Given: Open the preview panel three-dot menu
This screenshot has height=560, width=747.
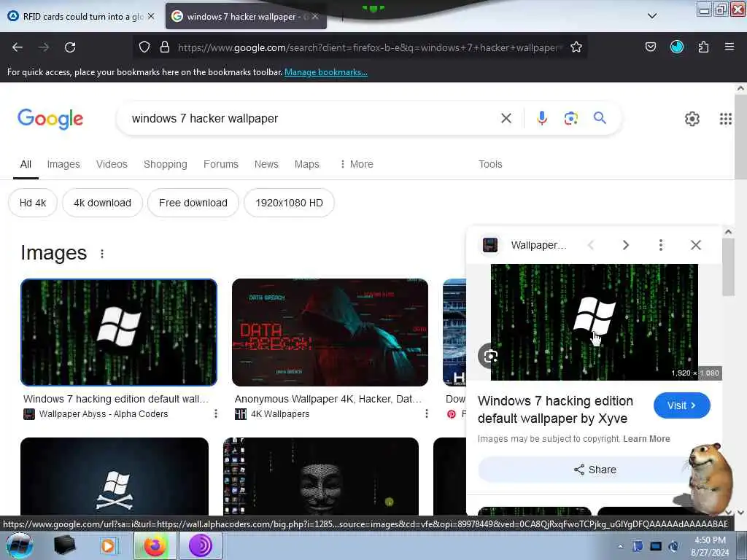Looking at the screenshot, I should [661, 245].
